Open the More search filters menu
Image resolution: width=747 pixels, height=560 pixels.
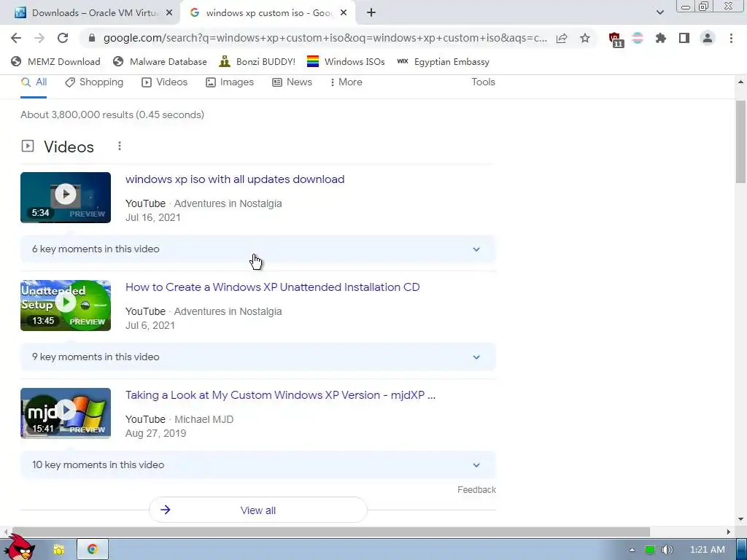[x=347, y=82]
